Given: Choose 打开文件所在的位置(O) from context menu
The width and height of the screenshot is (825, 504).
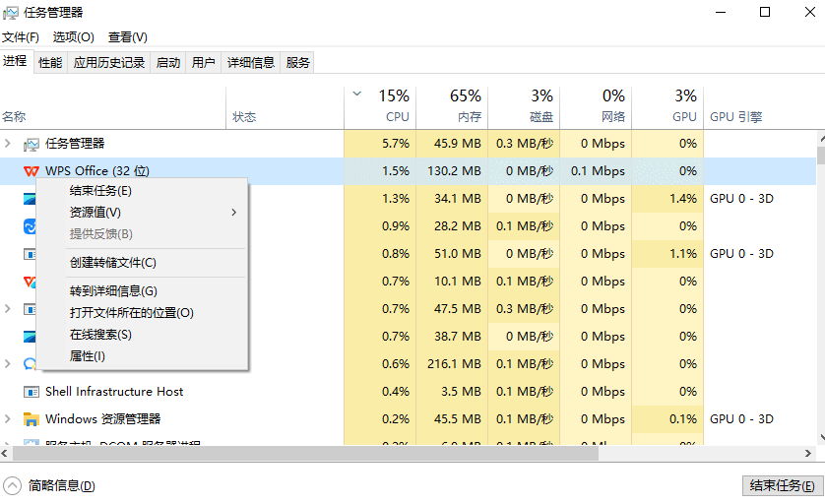Looking at the screenshot, I should click(132, 313).
